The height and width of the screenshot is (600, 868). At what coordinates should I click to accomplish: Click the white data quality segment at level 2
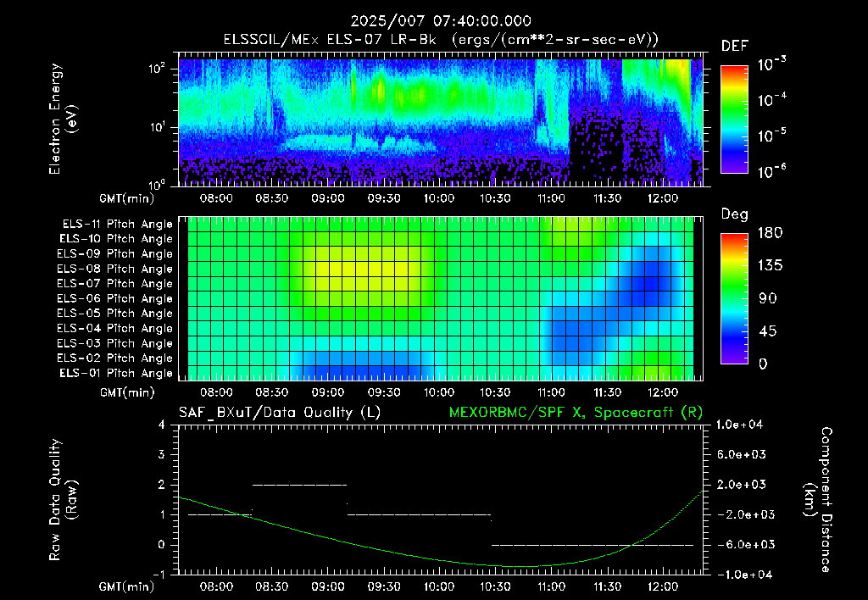tap(299, 485)
